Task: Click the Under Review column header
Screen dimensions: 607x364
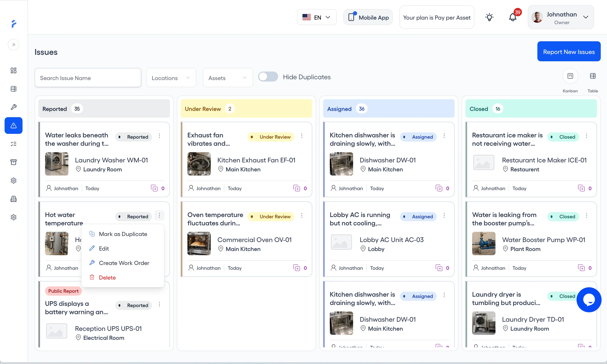Action: 246,109
